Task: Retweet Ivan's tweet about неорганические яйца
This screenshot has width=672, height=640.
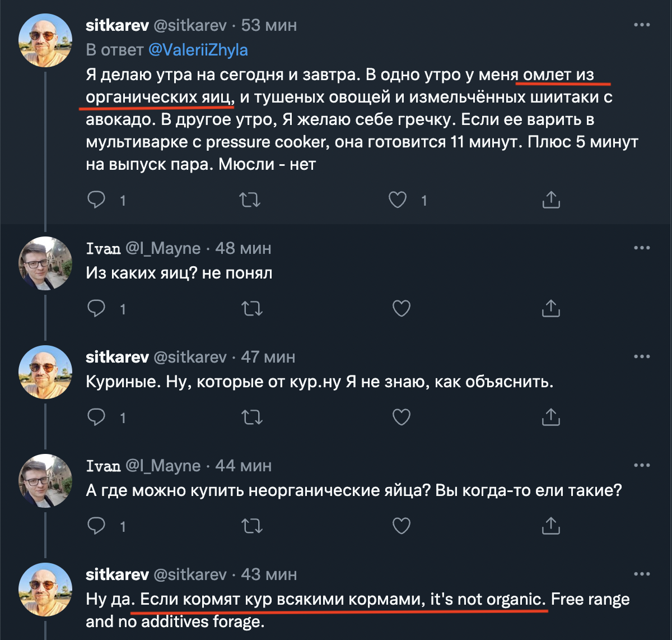Action: [x=250, y=526]
